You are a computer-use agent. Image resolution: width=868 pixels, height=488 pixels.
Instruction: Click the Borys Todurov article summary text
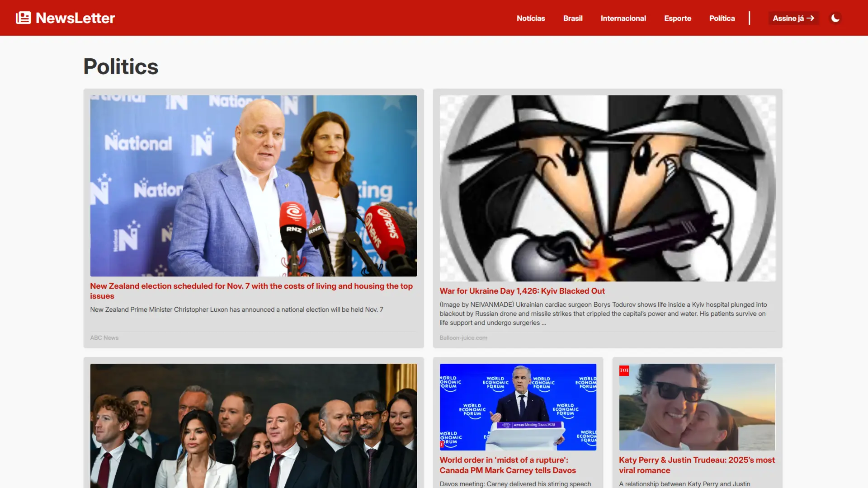click(x=604, y=314)
